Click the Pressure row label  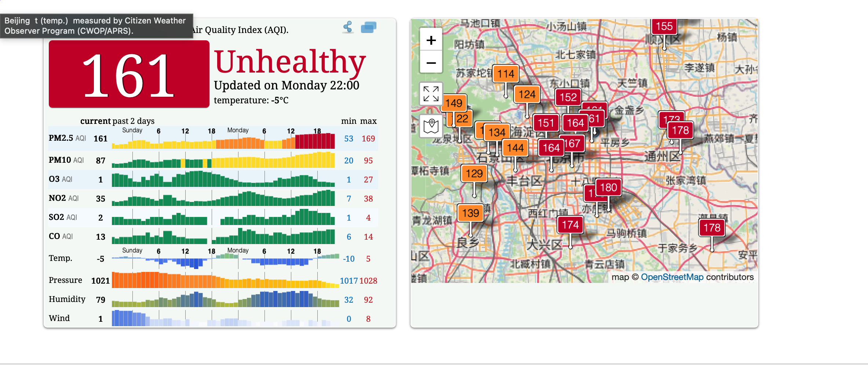point(65,280)
